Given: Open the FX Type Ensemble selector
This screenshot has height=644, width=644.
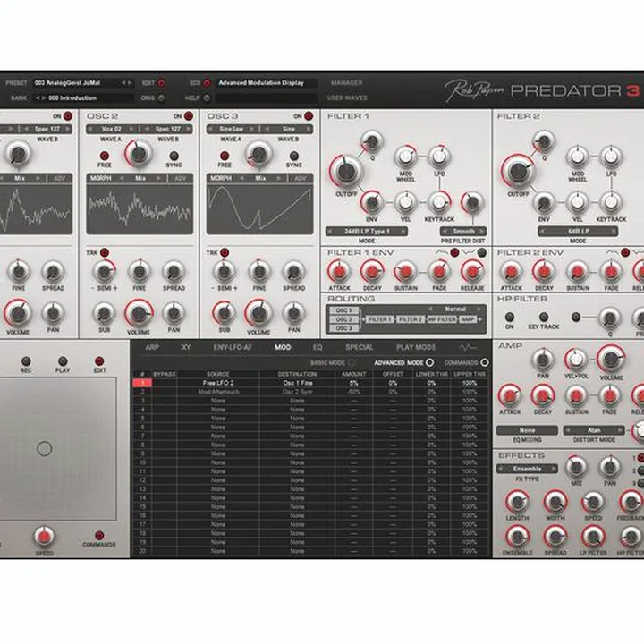Looking at the screenshot, I should pyautogui.click(x=527, y=469).
